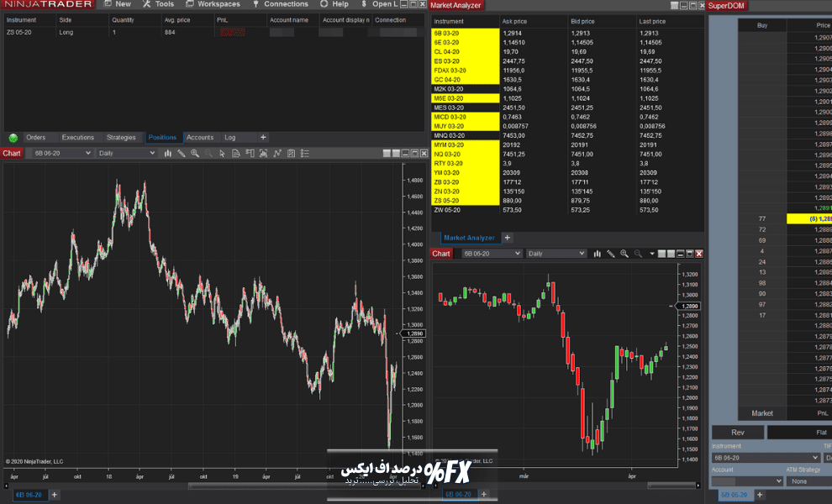Open New menu in NinjaTrader control center
832x504 pixels.
[118, 4]
